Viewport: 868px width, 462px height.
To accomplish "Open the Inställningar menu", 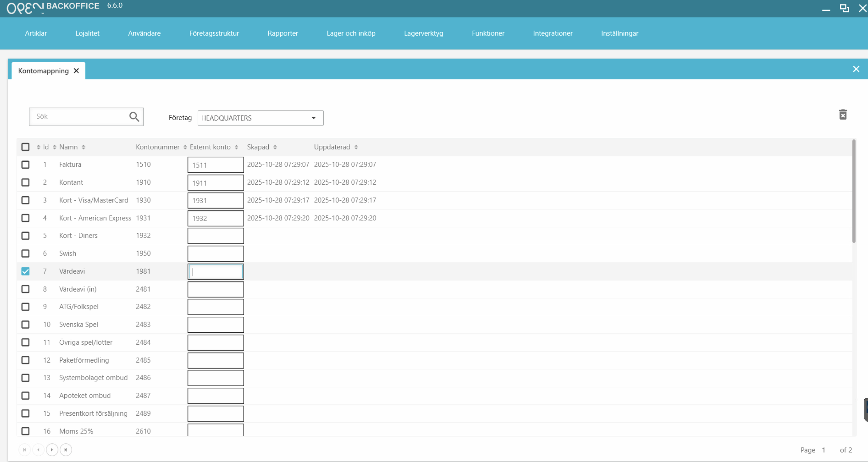I will click(x=619, y=33).
